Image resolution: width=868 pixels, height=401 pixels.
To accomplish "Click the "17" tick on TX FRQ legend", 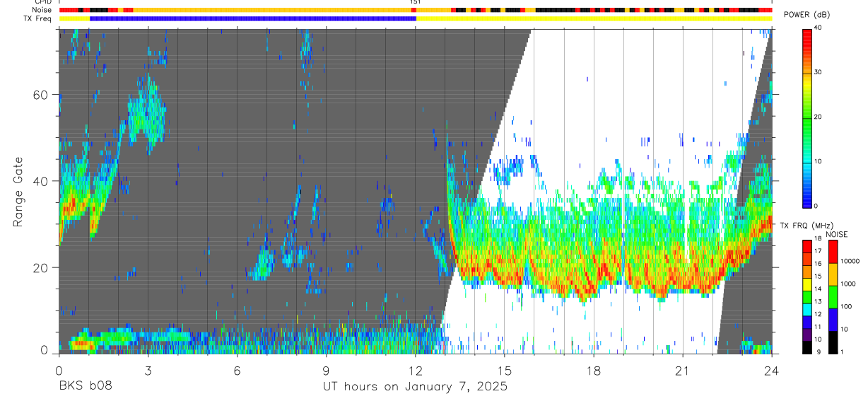I will [x=818, y=250].
